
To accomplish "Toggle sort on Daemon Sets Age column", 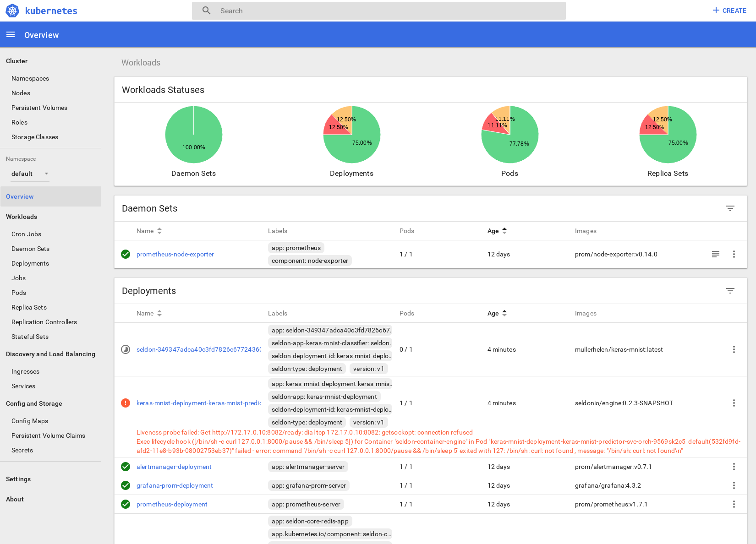I will point(504,231).
